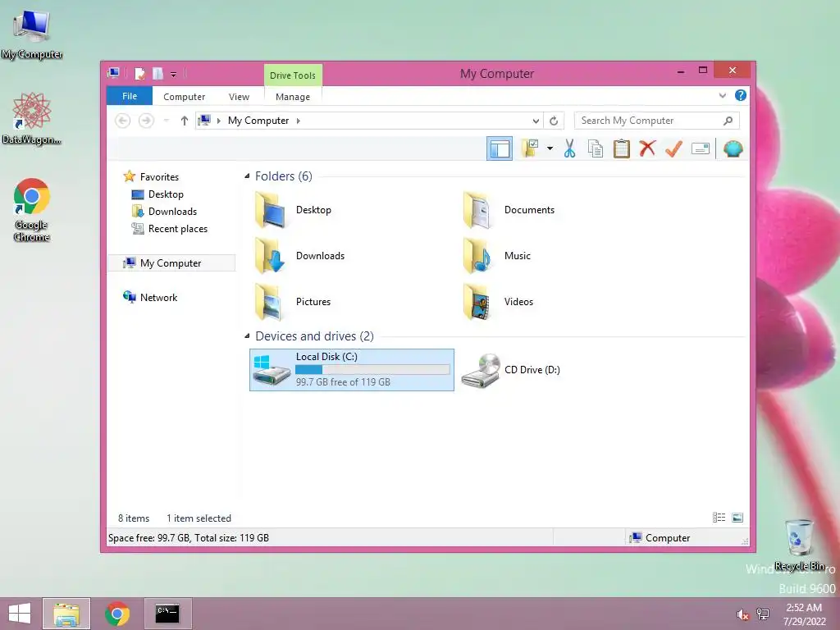
Task: Click Local Disk (C:) usage bar
Action: [372, 370]
